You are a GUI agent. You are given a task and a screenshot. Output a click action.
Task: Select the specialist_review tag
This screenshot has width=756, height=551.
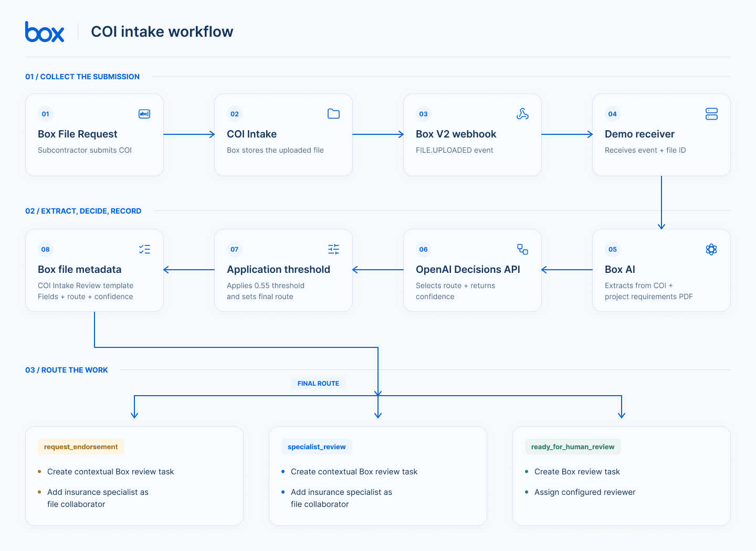point(317,447)
